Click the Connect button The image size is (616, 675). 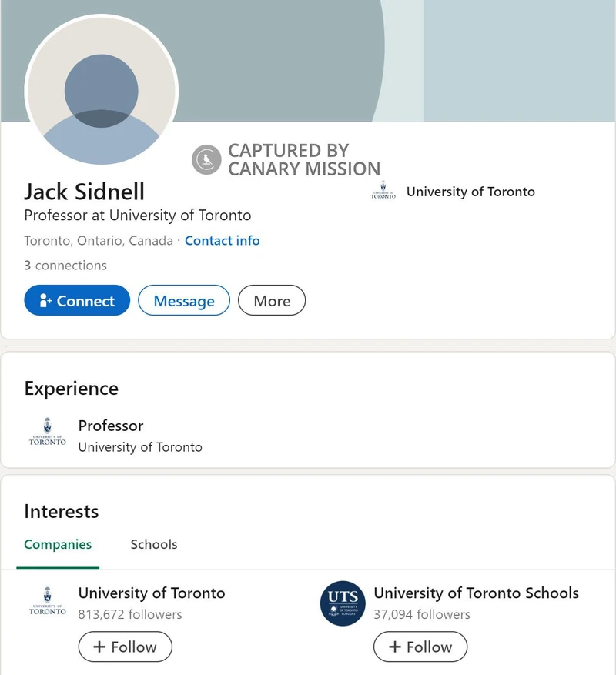(76, 300)
